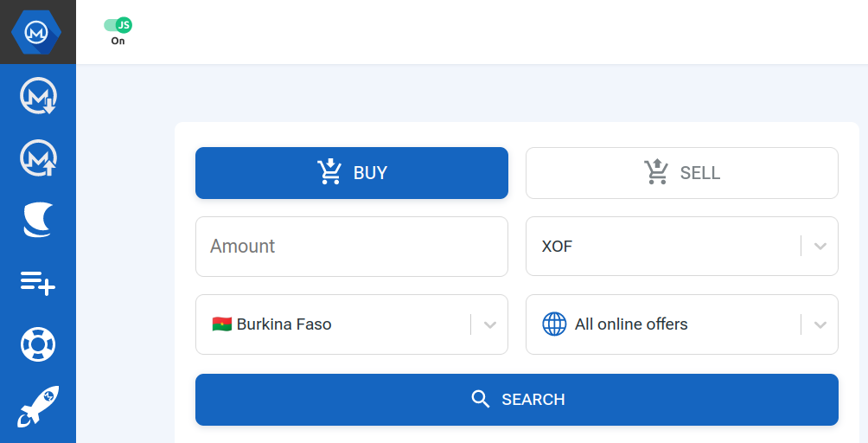
Task: Focus the Amount input field
Action: [x=352, y=247]
